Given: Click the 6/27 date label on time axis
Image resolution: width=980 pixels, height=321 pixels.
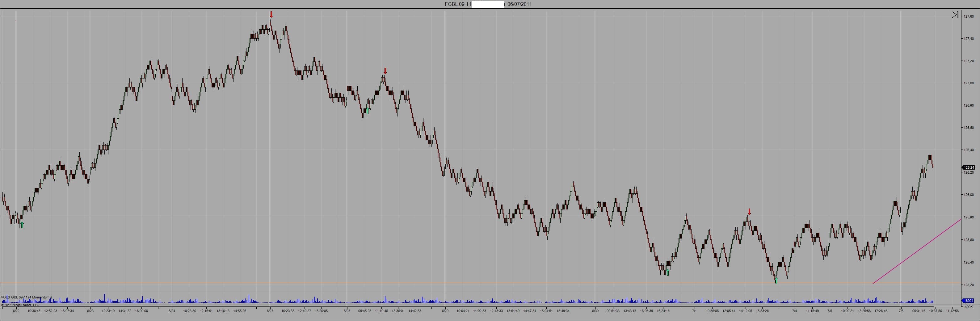Looking at the screenshot, I should [270, 311].
